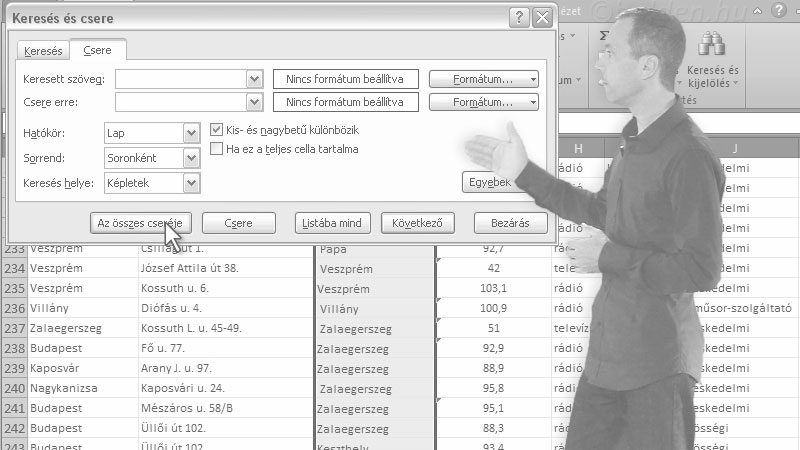Switch to the Keresés tab
This screenshot has height=450, width=800.
click(x=43, y=51)
